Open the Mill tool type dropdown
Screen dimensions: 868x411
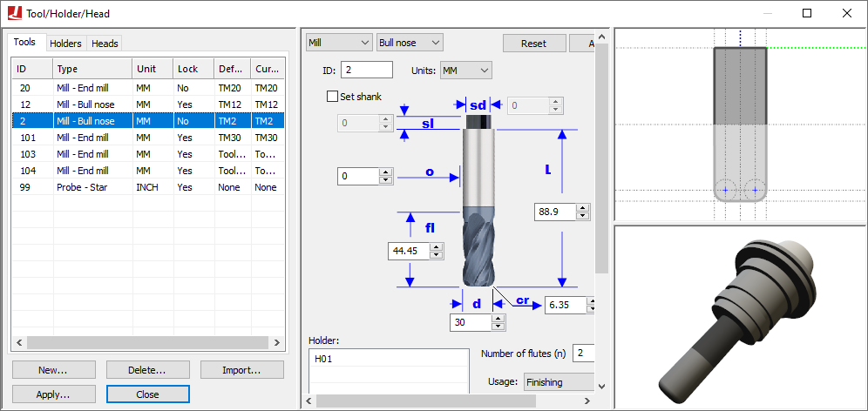[339, 43]
